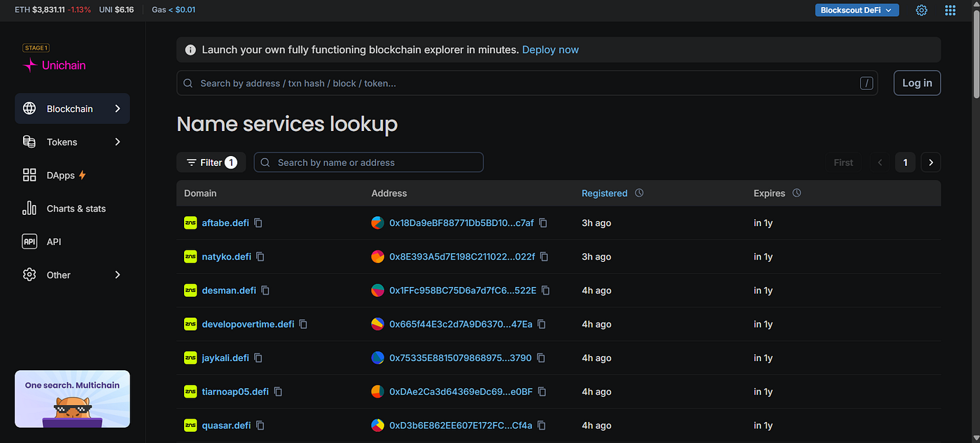Click the identicon for address 0x8E393A5d7E198C211022...022f
This screenshot has width=980, height=443.
(x=378, y=257)
